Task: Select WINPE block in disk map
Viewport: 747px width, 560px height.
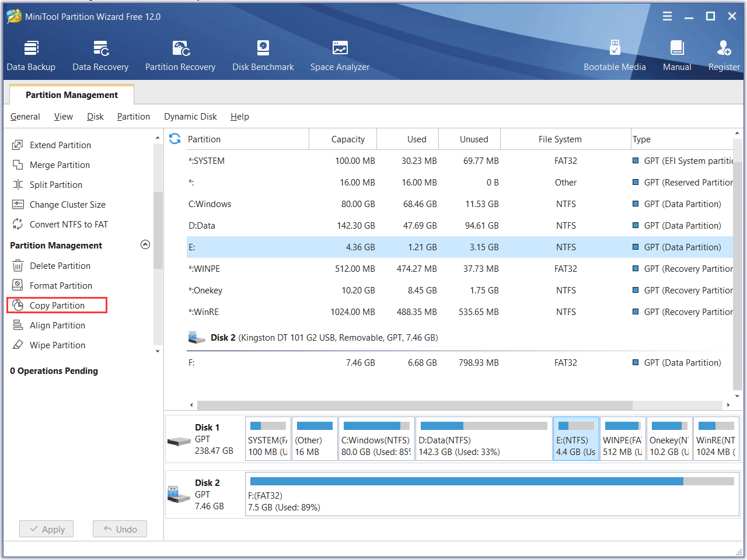Action: (x=623, y=439)
